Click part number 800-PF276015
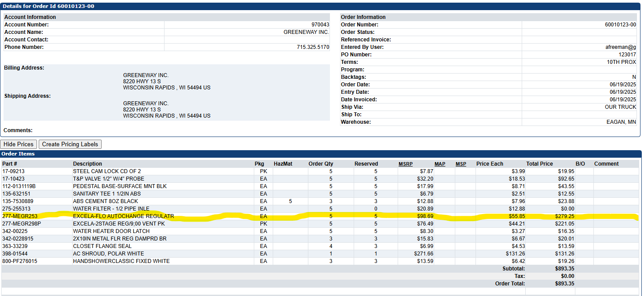Image resolution: width=644 pixels, height=296 pixels. [20, 261]
